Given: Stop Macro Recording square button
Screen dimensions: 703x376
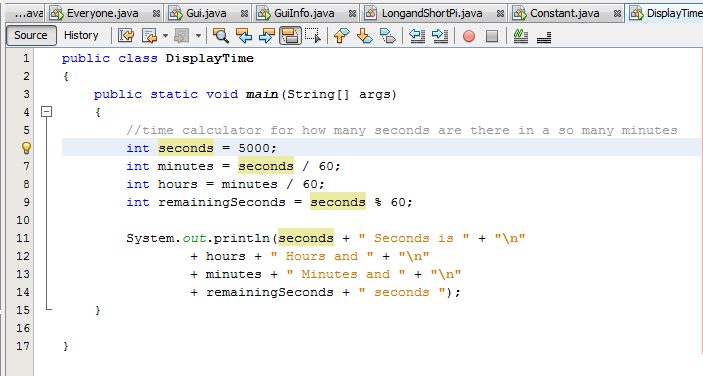Looking at the screenshot, I should point(492,35).
